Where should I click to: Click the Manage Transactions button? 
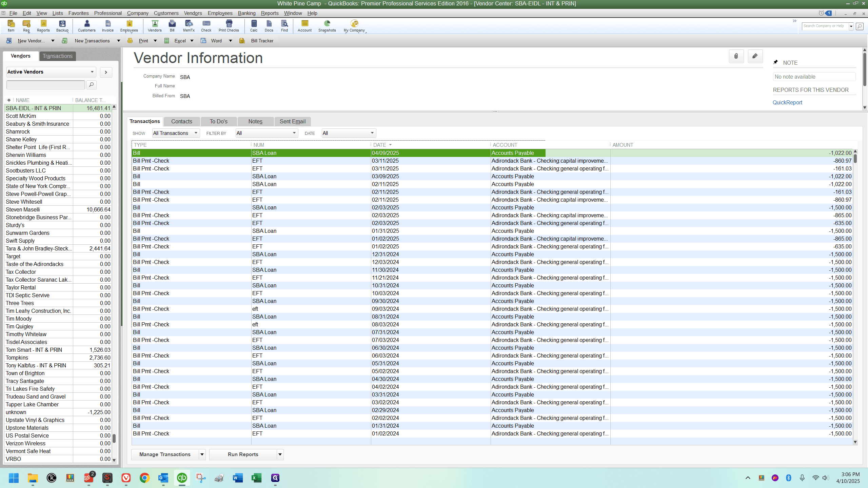click(165, 454)
